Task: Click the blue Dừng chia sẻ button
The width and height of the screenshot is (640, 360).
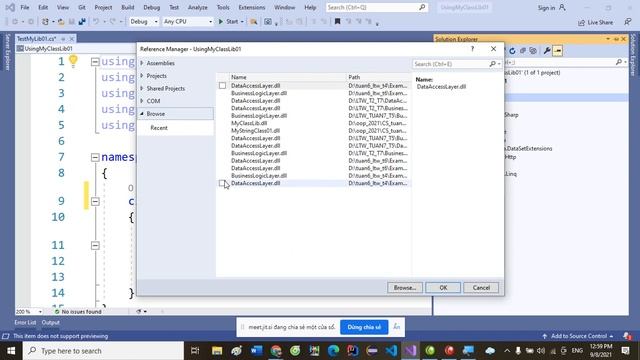Action: tap(364, 327)
